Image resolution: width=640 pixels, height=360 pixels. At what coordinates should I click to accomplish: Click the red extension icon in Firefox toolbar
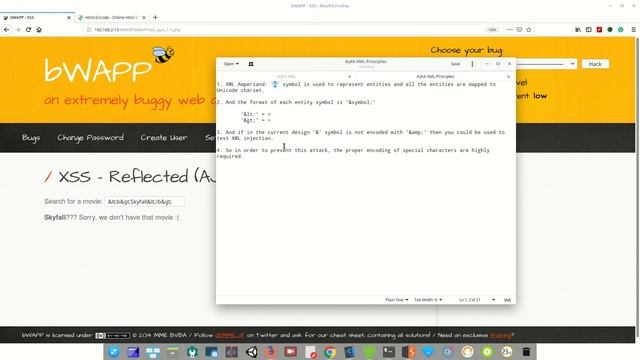coord(599,29)
